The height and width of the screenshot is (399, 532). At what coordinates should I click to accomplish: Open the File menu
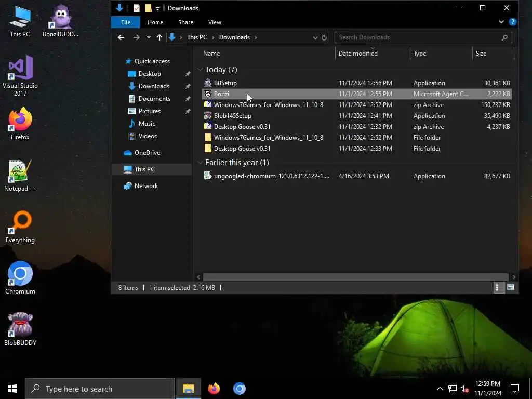[126, 22]
